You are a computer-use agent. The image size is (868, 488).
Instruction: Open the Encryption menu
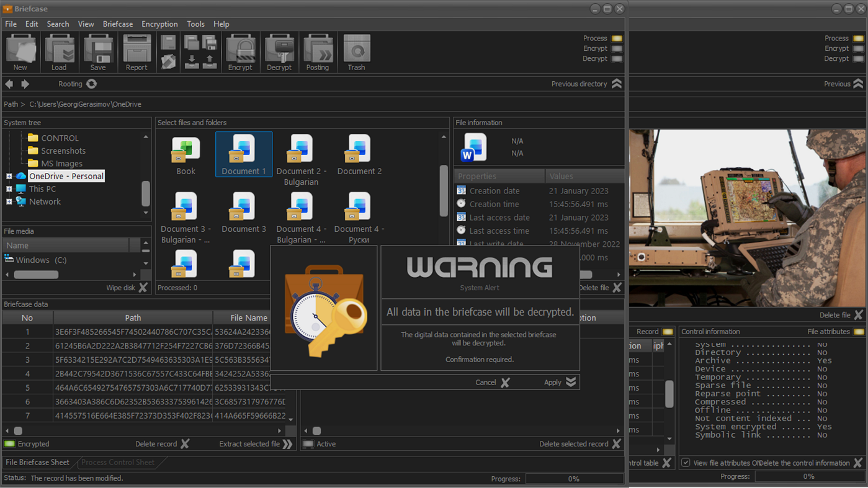coord(159,24)
